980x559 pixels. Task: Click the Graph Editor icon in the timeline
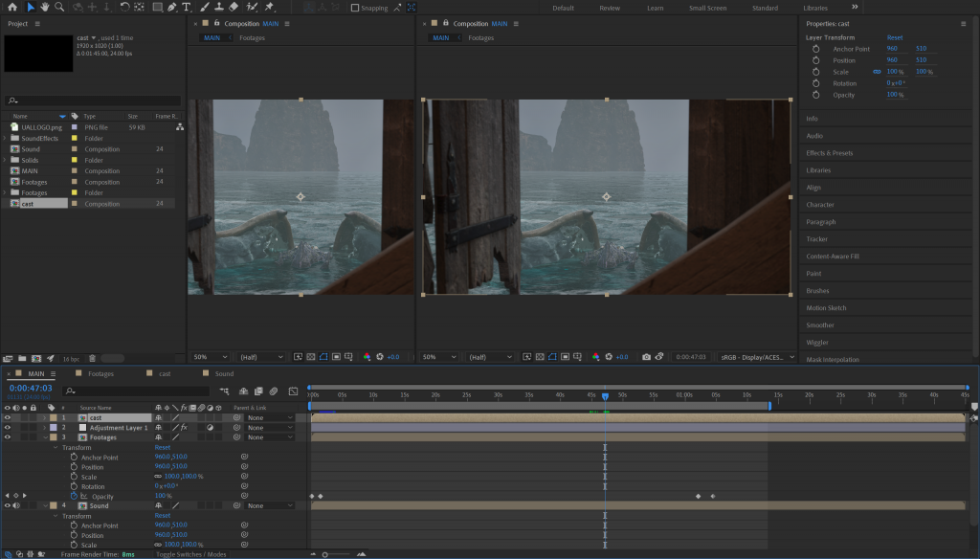[293, 391]
